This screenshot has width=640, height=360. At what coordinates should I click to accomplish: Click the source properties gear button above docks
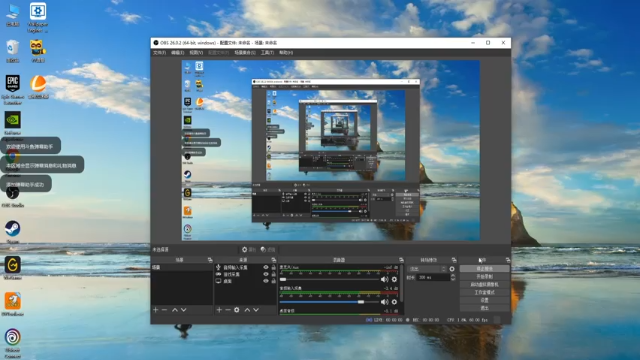249,249
